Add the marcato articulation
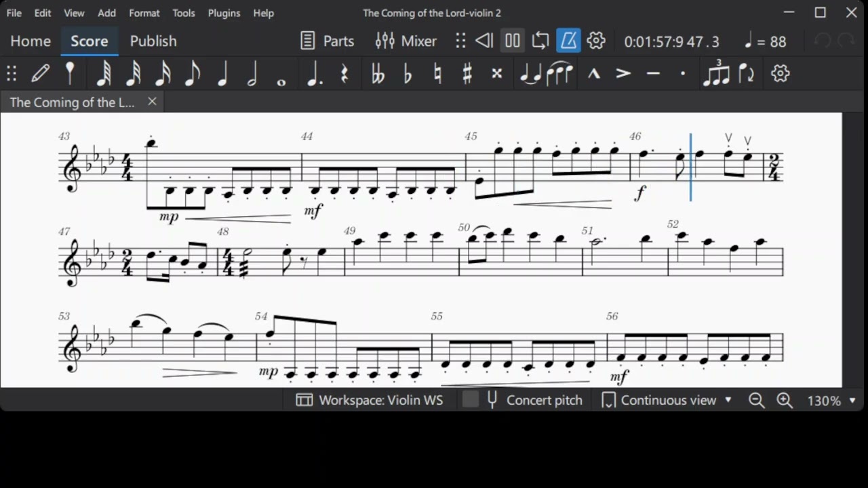868x488 pixels. click(x=593, y=73)
